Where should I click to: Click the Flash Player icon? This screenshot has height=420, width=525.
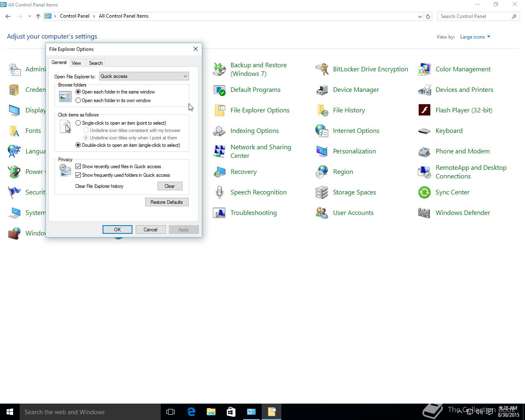[x=425, y=110]
